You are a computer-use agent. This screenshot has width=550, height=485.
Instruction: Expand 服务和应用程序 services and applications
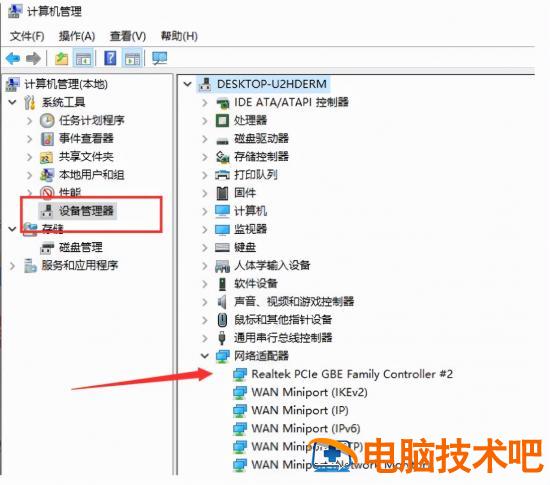[12, 266]
